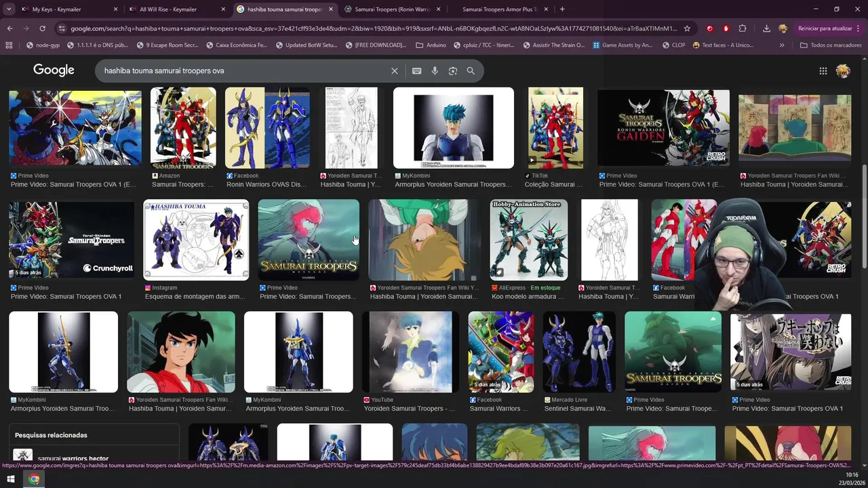Screen dimensions: 868x488
Task: Search by image with Google Lens icon
Action: (453, 70)
